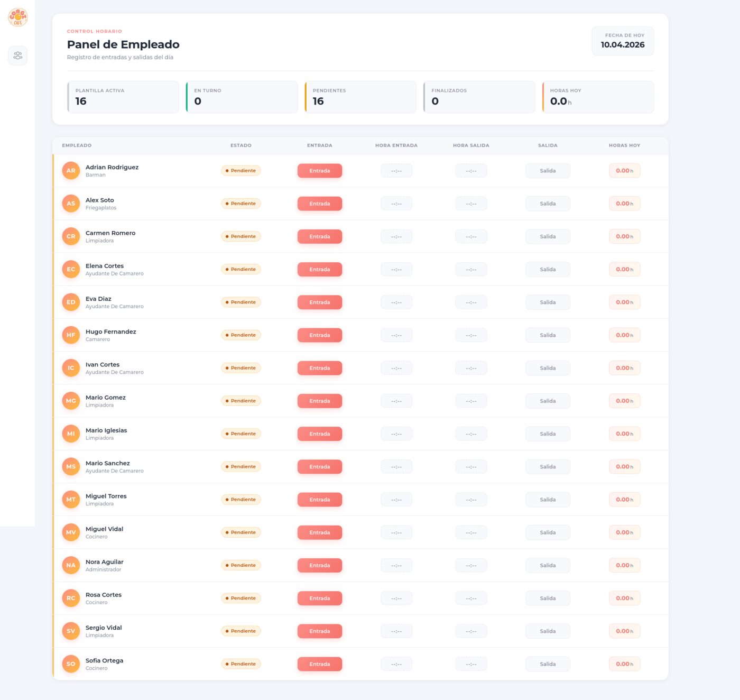
Task: Toggle Eva Diaz's Pendiente status pill
Action: [241, 302]
